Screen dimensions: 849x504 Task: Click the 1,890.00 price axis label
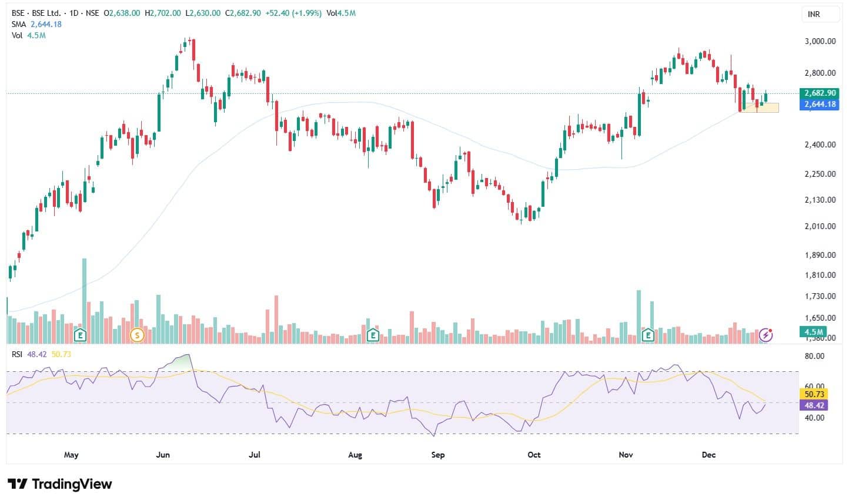820,255
